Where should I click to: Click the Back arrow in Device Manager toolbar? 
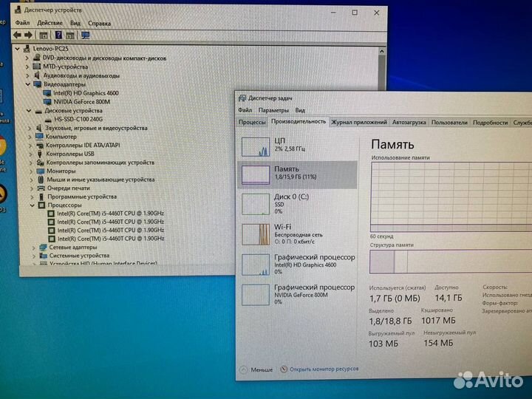(x=17, y=35)
